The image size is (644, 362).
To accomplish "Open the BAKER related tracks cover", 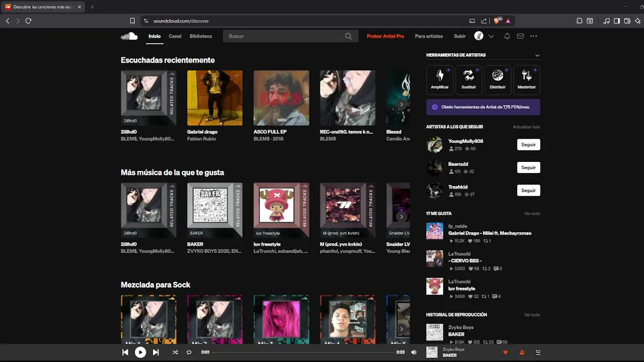I will [215, 210].
